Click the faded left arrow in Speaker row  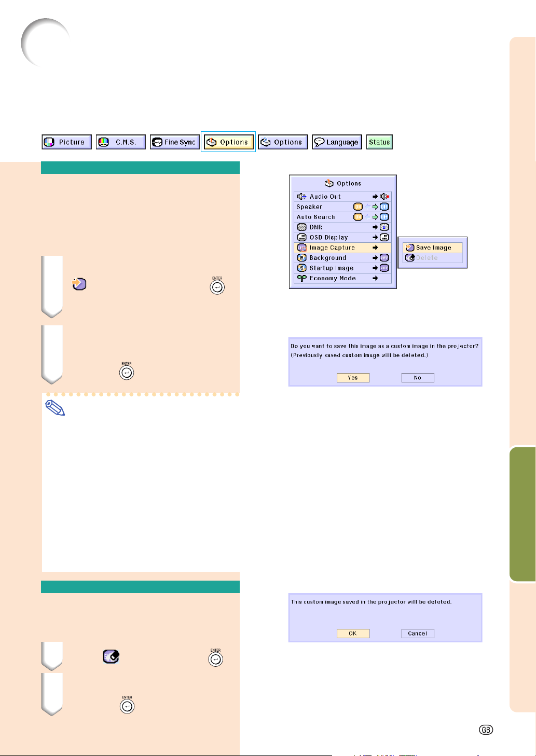coord(367,207)
